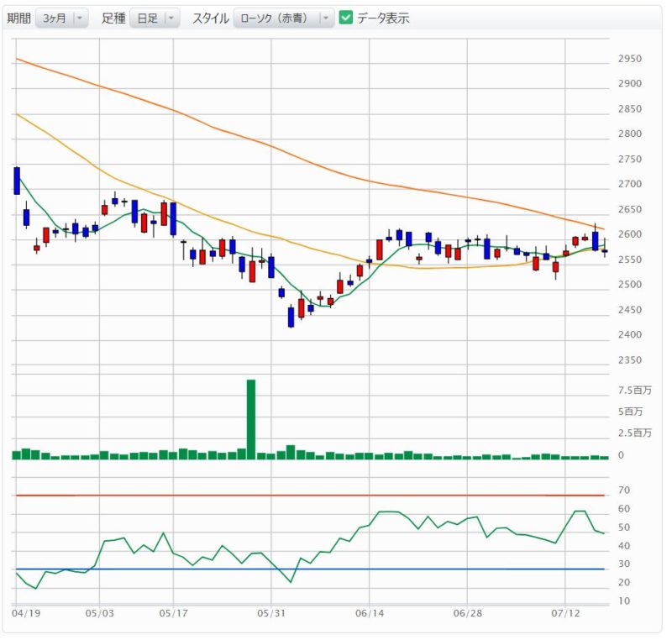Screen dimensions: 672x640
Task: Click the 06/14 date label
Action: click(370, 613)
